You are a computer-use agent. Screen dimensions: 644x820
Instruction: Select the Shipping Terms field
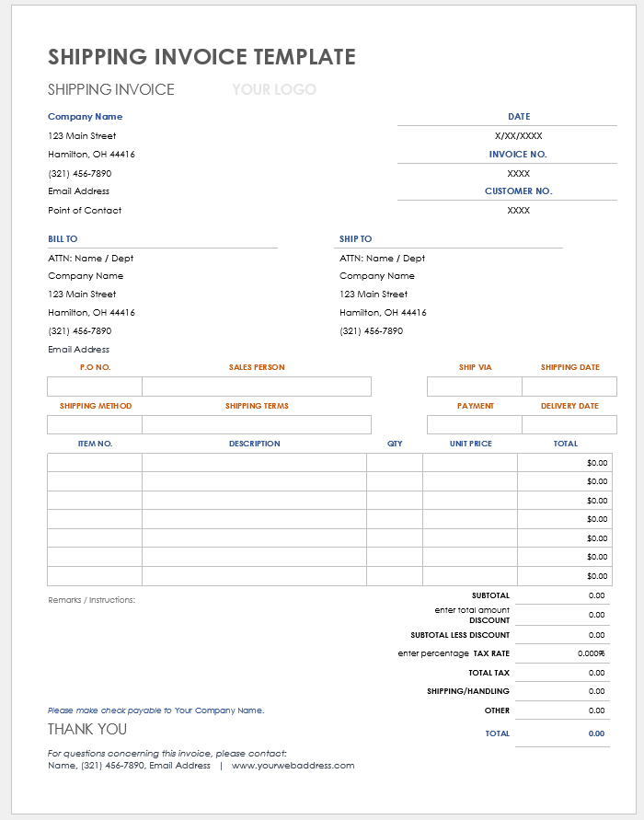257,424
